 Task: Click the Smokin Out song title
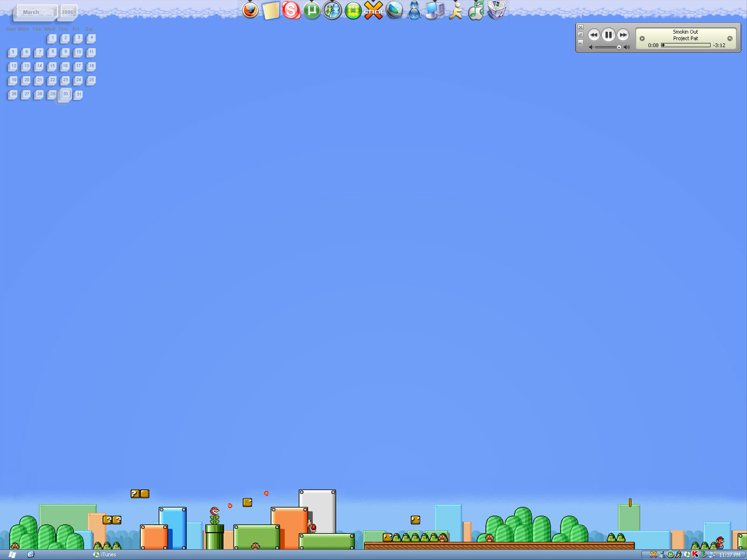[x=685, y=32]
